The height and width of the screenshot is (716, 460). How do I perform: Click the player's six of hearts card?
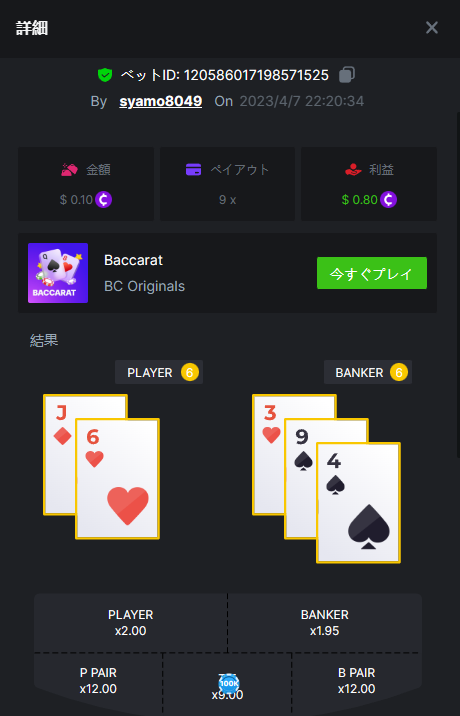point(117,479)
